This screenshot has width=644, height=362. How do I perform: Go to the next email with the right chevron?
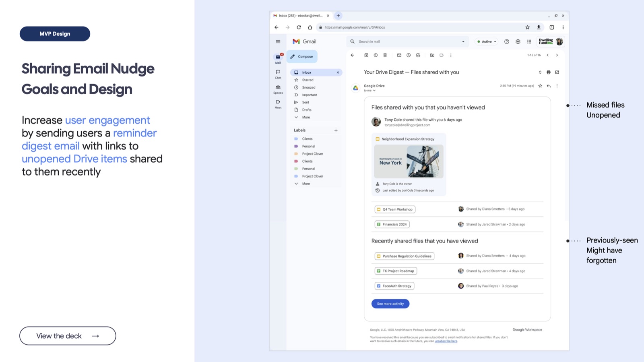coord(557,55)
